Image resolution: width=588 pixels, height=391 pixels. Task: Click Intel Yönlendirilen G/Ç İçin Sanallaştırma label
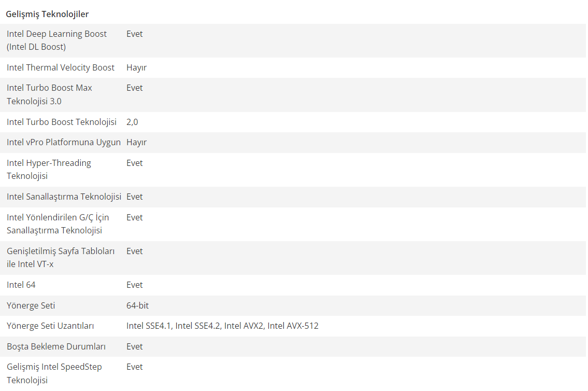pyautogui.click(x=58, y=224)
